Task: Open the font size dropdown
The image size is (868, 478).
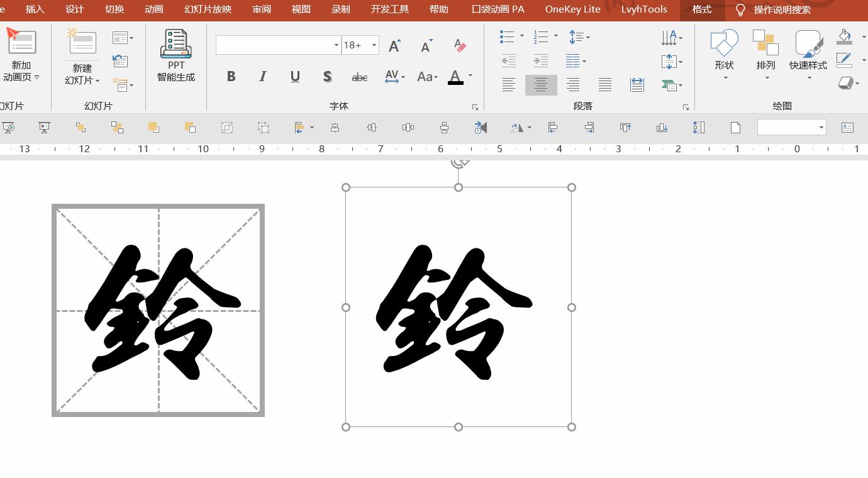Action: 374,45
